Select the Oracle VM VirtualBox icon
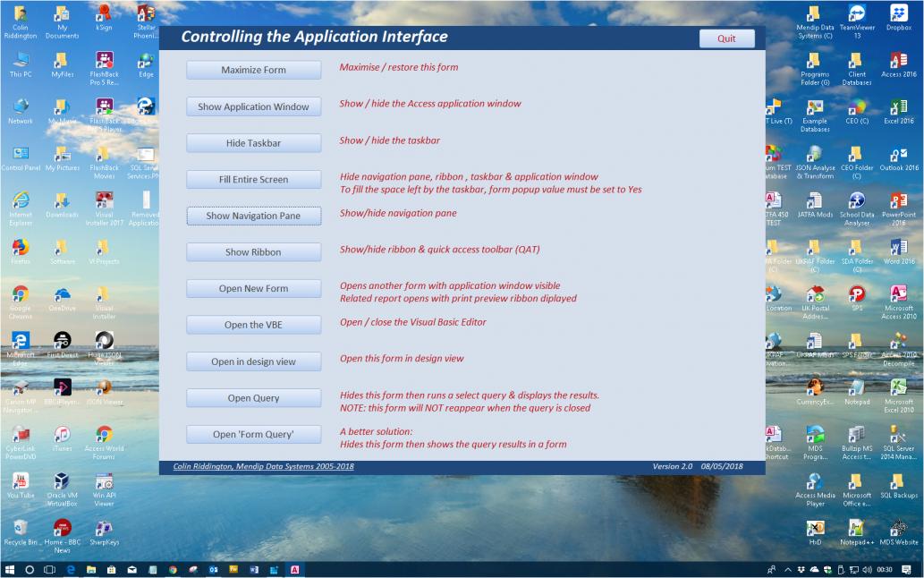 (x=63, y=489)
